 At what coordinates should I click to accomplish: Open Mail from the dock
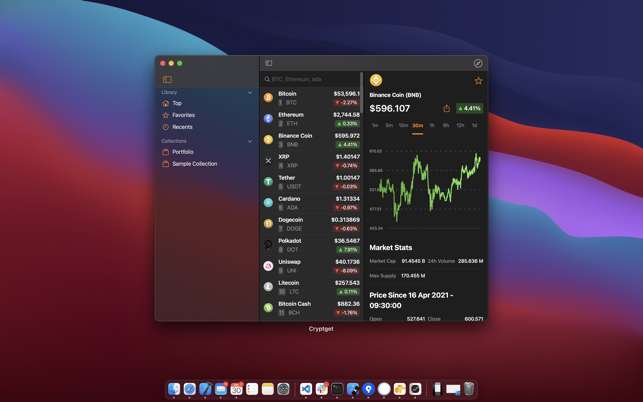point(221,388)
